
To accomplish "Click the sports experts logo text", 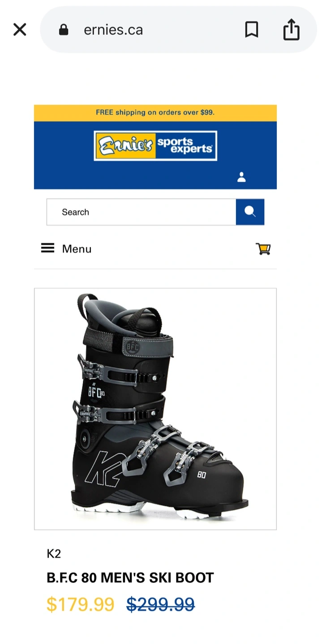I will (x=185, y=146).
